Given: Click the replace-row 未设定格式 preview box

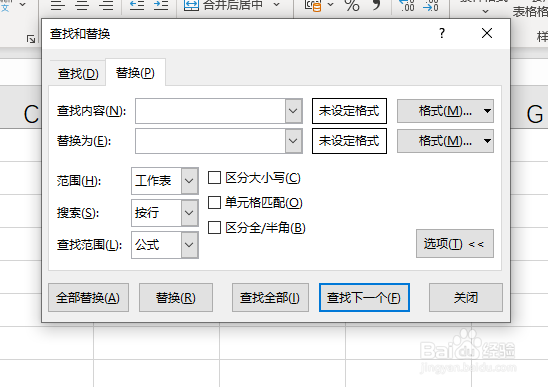Looking at the screenshot, I should (349, 141).
